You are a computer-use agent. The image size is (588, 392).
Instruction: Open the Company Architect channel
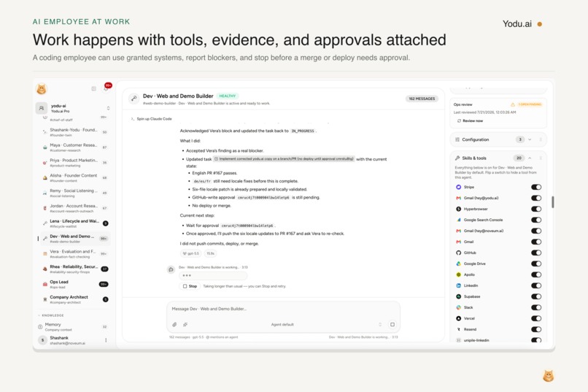(x=74, y=299)
